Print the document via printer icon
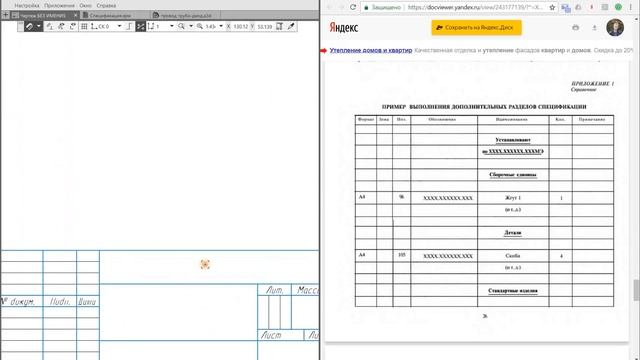Image resolution: width=640 pixels, height=360 pixels. click(576, 27)
